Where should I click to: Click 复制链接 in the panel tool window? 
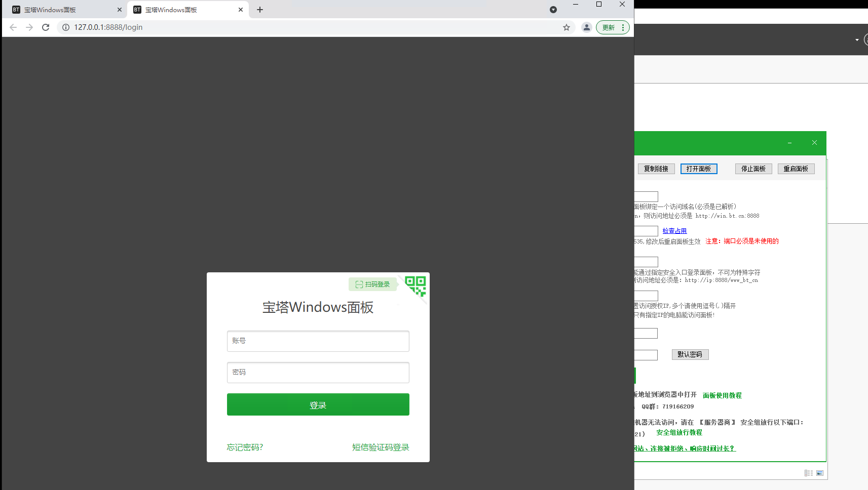point(656,169)
